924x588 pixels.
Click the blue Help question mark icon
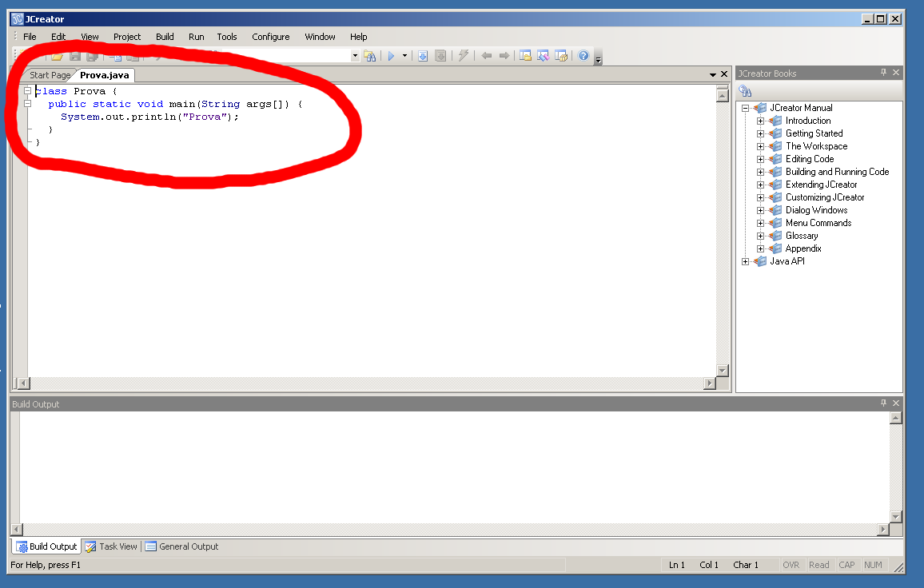pyautogui.click(x=583, y=56)
